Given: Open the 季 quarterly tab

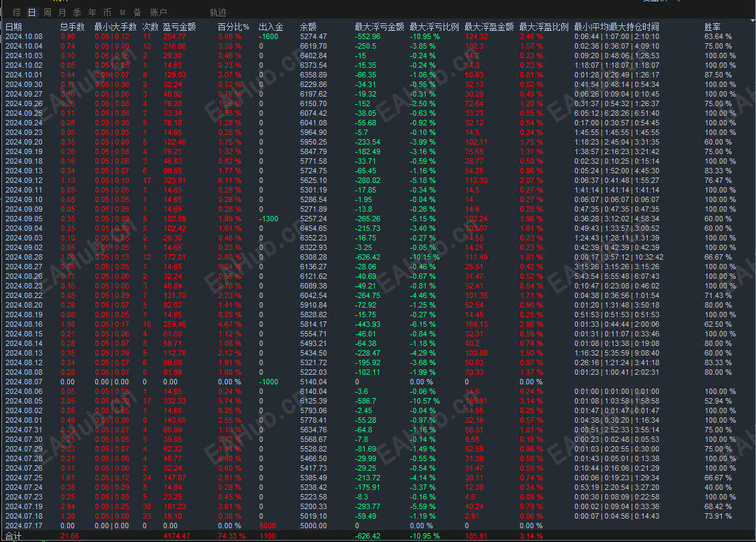Looking at the screenshot, I should pyautogui.click(x=77, y=12).
